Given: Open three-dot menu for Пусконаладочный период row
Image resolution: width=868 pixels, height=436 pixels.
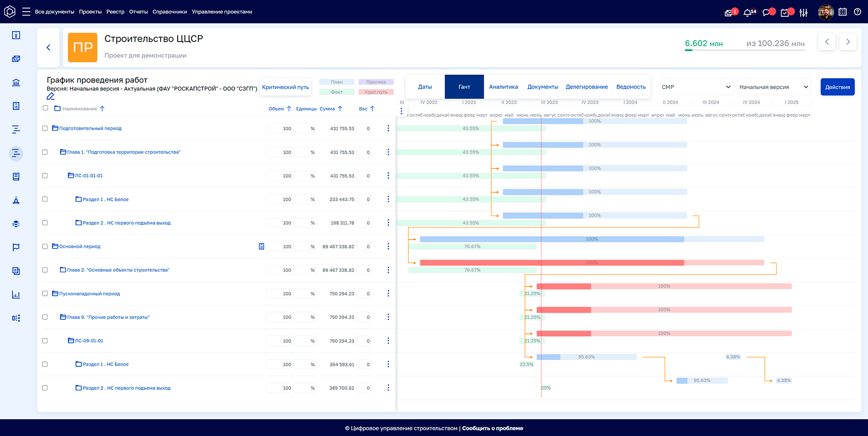Looking at the screenshot, I should [x=388, y=294].
